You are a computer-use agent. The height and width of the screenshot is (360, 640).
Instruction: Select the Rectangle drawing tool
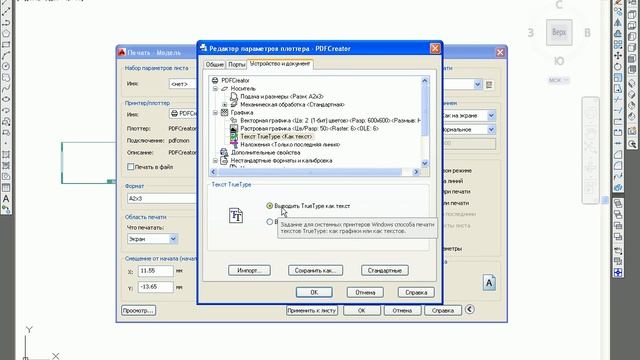(6, 44)
